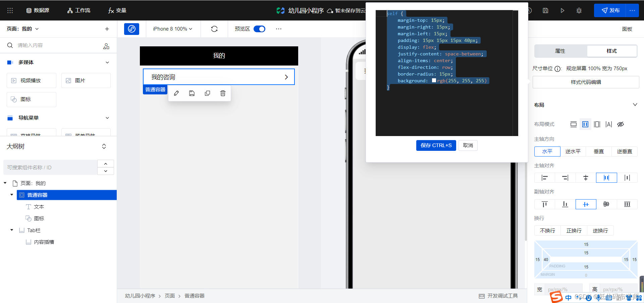
Task: Focus the 可搜索组件名称 / ID field
Action: click(x=50, y=167)
